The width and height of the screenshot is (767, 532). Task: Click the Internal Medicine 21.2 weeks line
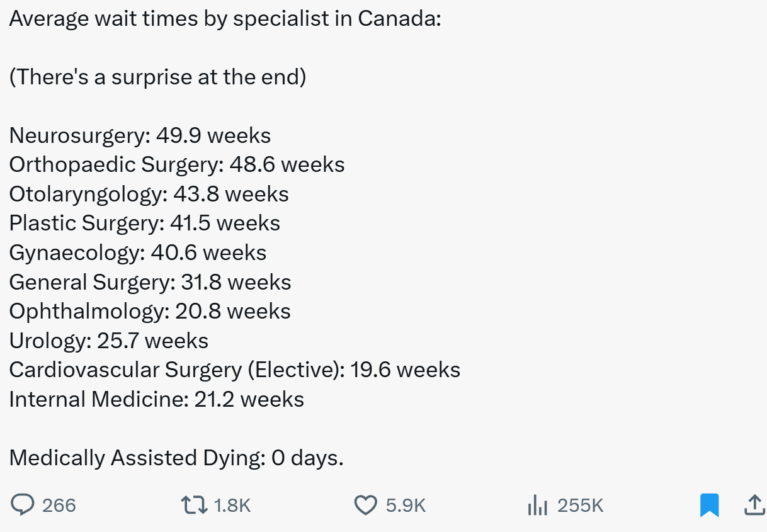click(156, 399)
